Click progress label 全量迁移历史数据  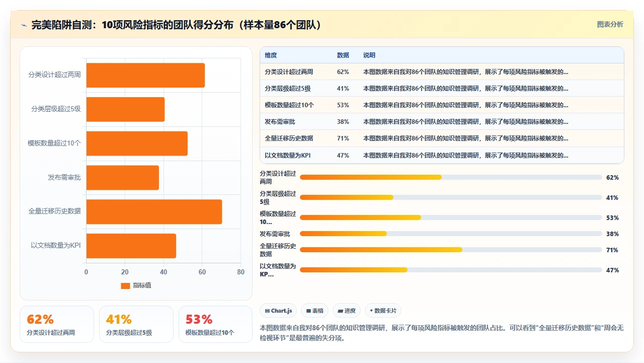pos(278,250)
